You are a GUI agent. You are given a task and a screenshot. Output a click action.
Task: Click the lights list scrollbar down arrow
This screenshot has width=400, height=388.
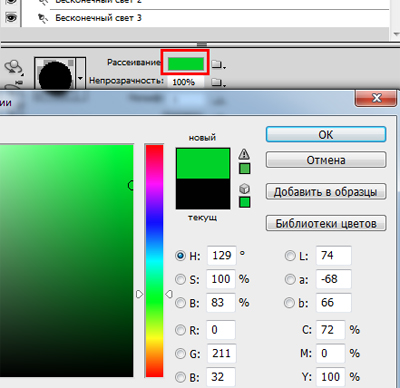point(396,34)
